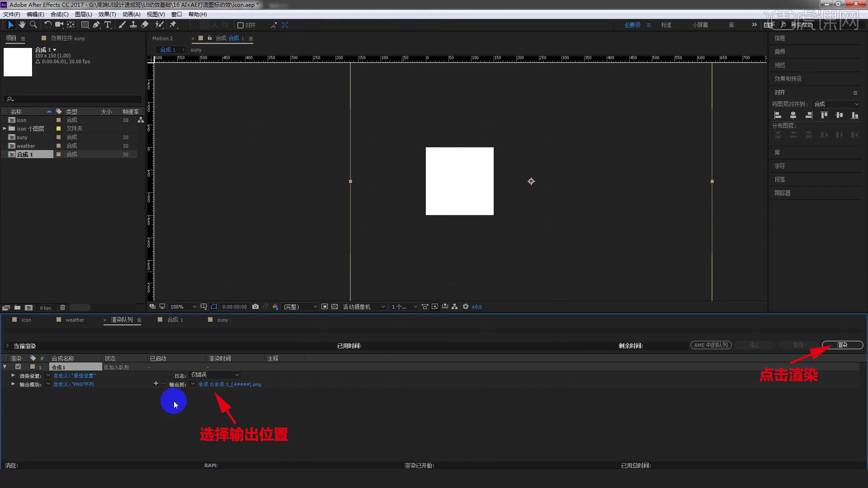Click the yellow label swatch of folder
This screenshot has width=868, height=488.
(58, 129)
